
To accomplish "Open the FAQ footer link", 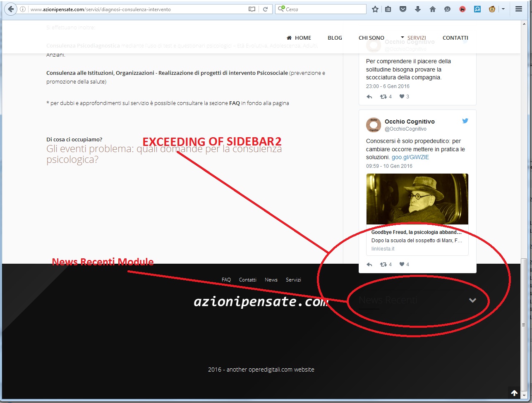I will [x=226, y=280].
